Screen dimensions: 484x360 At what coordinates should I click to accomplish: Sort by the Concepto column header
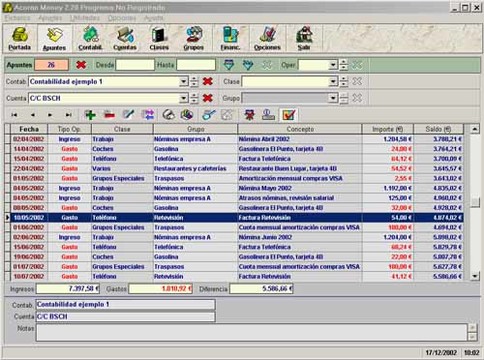click(x=300, y=129)
